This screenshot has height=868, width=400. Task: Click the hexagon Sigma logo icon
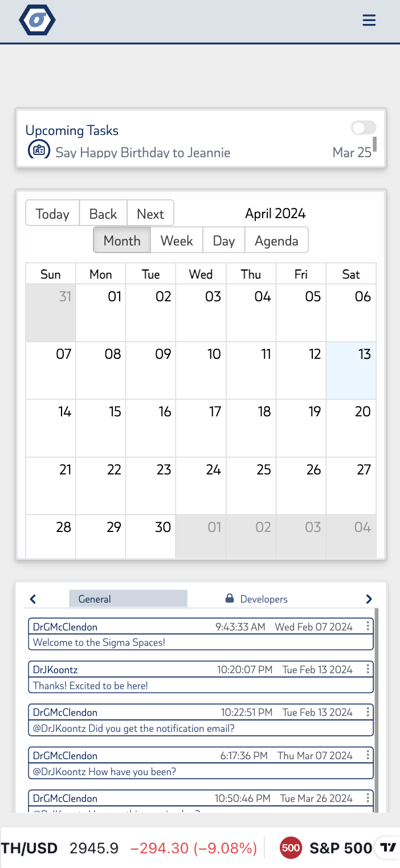click(37, 20)
